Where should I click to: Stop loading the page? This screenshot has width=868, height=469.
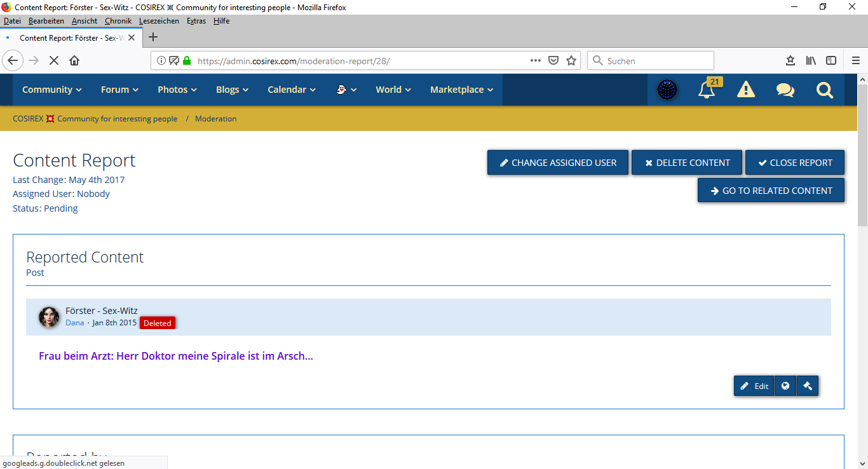point(53,61)
